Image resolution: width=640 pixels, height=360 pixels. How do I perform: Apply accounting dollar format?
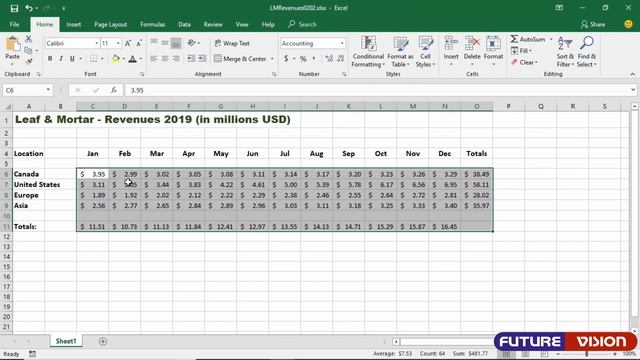[x=286, y=59]
